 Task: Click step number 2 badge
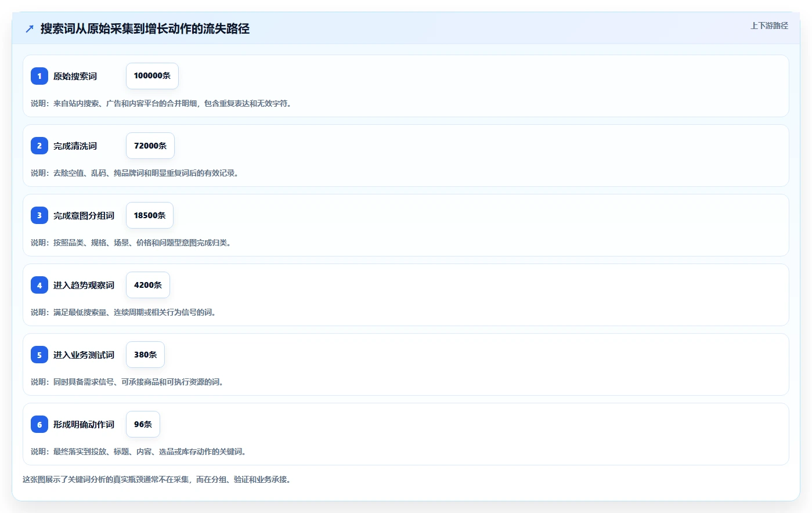(39, 146)
